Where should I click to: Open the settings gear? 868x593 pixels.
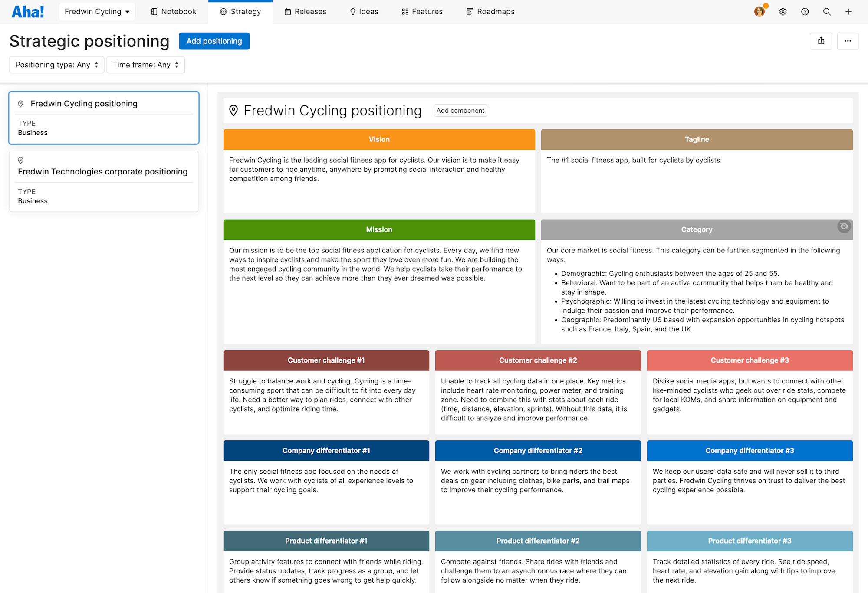pos(783,12)
